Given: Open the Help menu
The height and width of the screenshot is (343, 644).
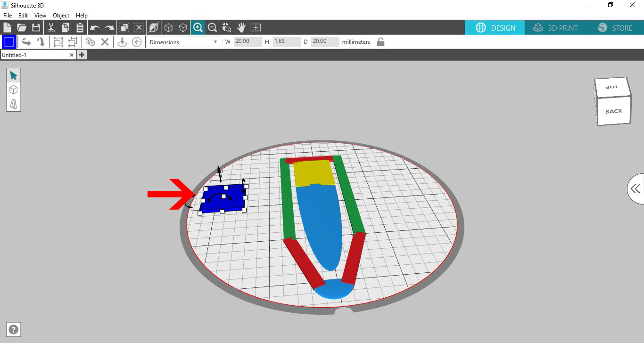Looking at the screenshot, I should (x=82, y=16).
